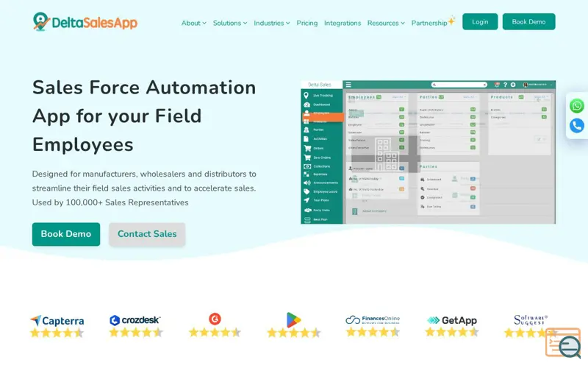Screen dimensions: 588x368
Task: Open View All dropdown in Employees card
Action: (x=399, y=97)
